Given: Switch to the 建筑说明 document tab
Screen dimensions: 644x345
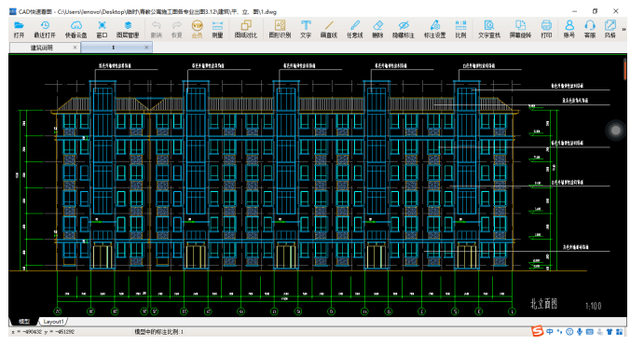Looking at the screenshot, I should click(x=42, y=48).
